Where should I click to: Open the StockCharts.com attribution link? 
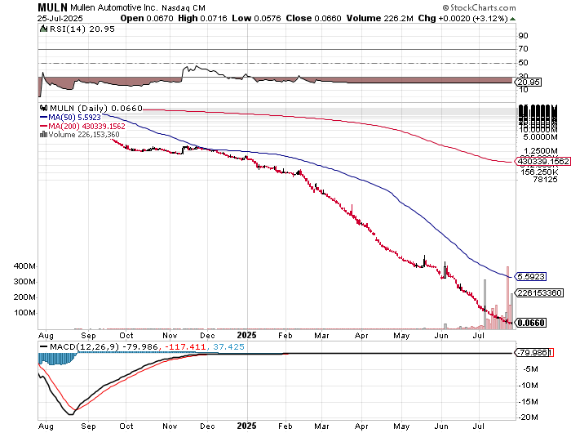click(x=479, y=8)
